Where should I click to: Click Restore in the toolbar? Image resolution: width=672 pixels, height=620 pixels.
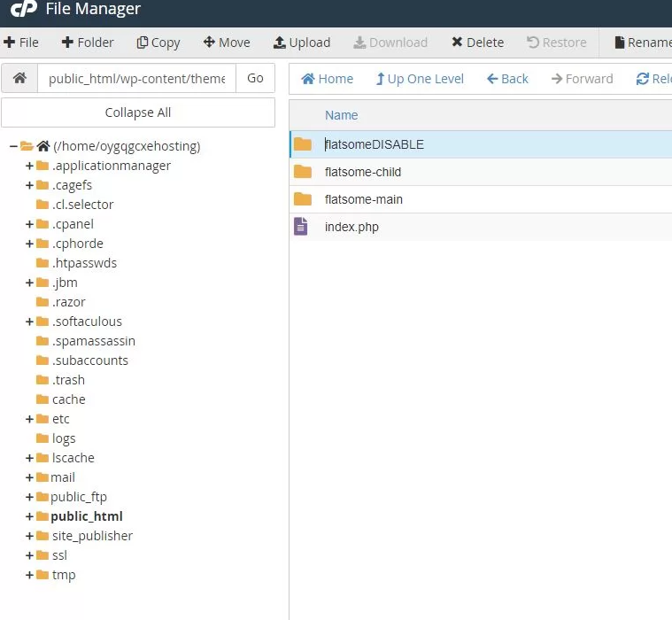pos(556,43)
